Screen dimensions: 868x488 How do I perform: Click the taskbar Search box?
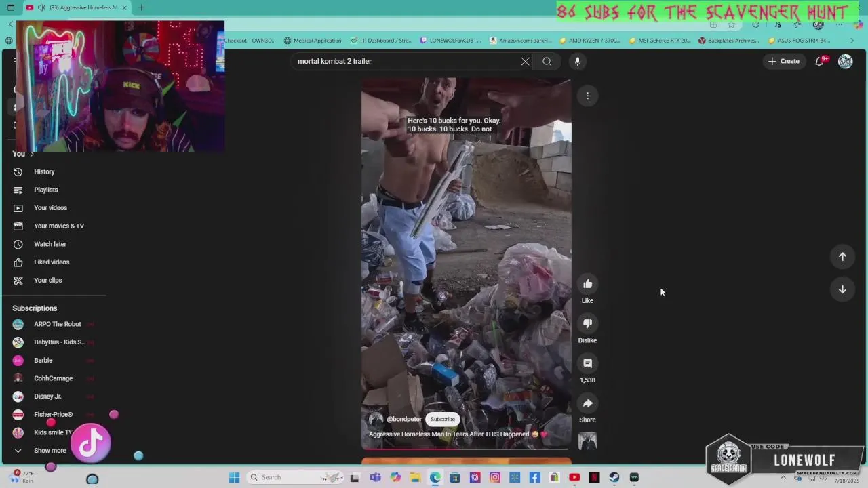(x=294, y=477)
